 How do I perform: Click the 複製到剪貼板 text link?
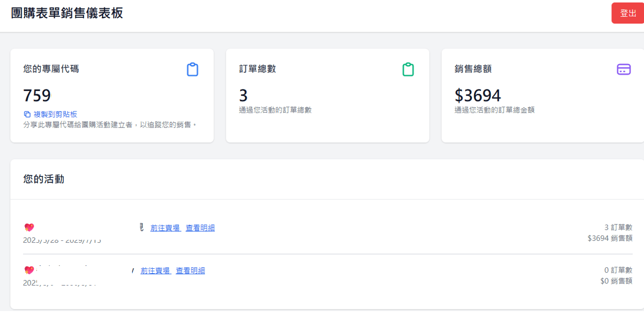pos(55,114)
